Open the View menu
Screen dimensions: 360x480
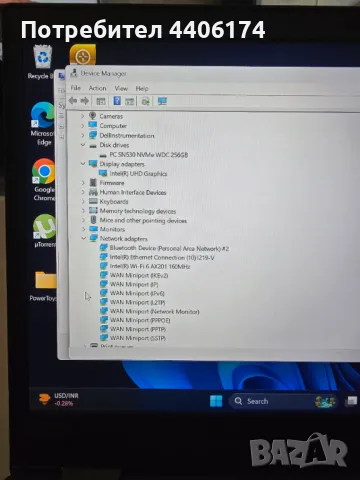pyautogui.click(x=121, y=88)
